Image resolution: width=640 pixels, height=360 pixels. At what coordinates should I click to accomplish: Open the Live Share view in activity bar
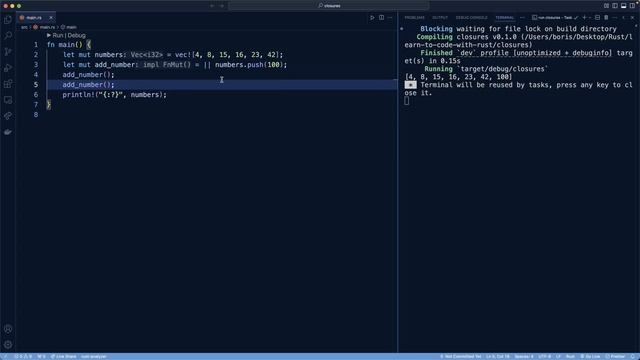coord(8,116)
